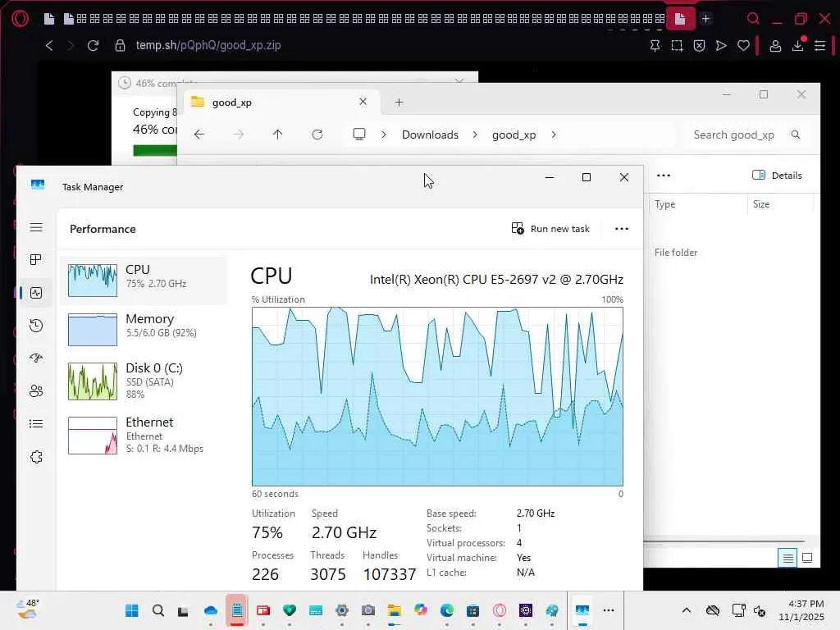Select the Performance page icon in sidebar
The width and height of the screenshot is (840, 630).
tap(36, 293)
